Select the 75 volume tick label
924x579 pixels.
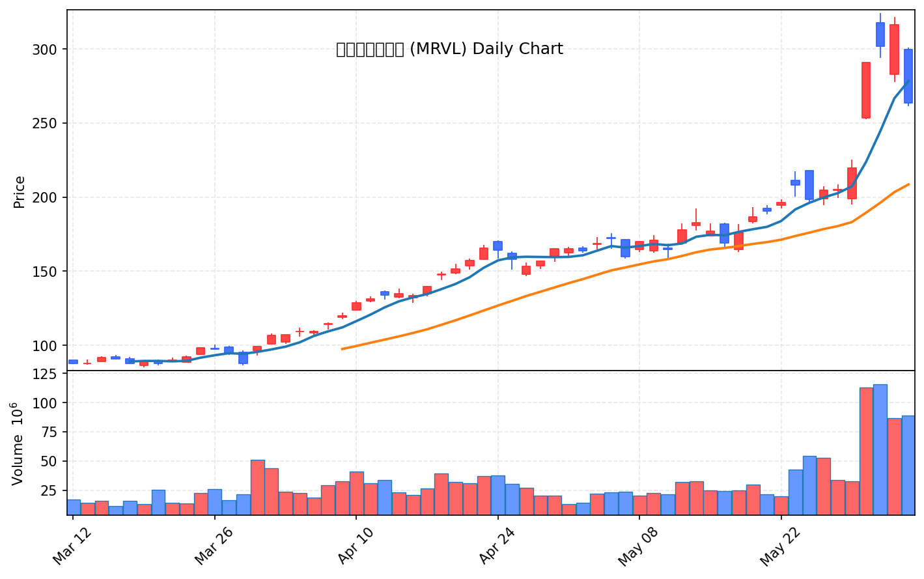click(49, 432)
